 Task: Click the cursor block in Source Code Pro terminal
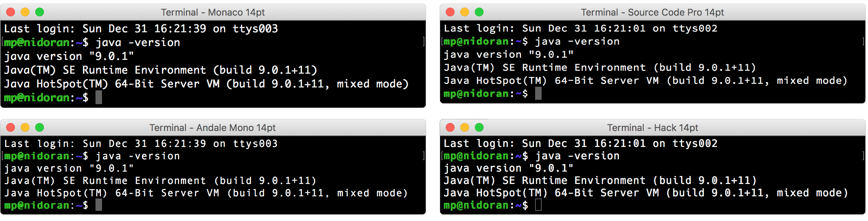tap(538, 94)
